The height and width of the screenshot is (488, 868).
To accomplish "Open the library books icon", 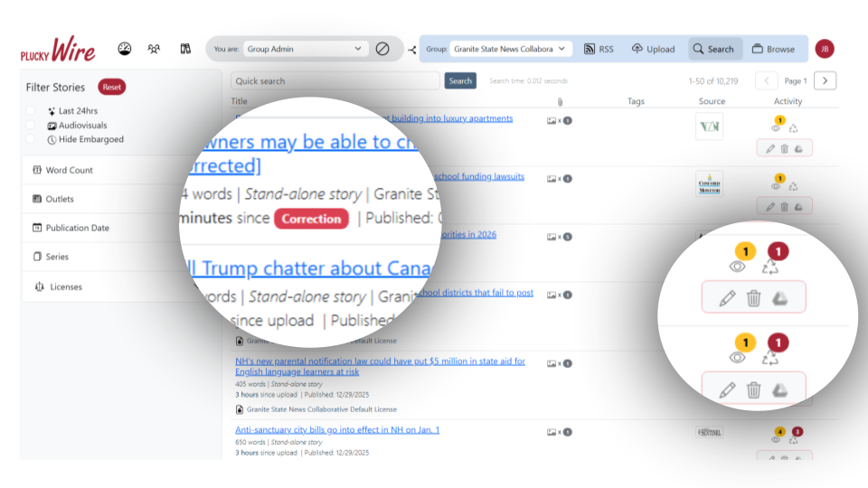I will (185, 49).
